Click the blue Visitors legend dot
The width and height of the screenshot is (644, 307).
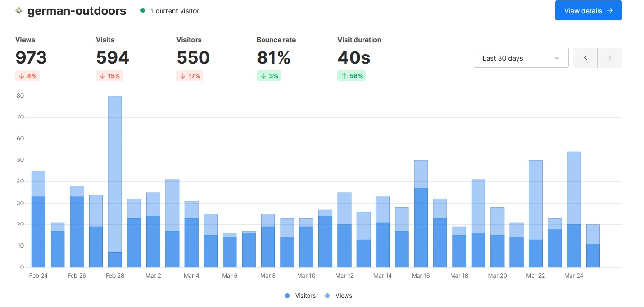(x=287, y=295)
